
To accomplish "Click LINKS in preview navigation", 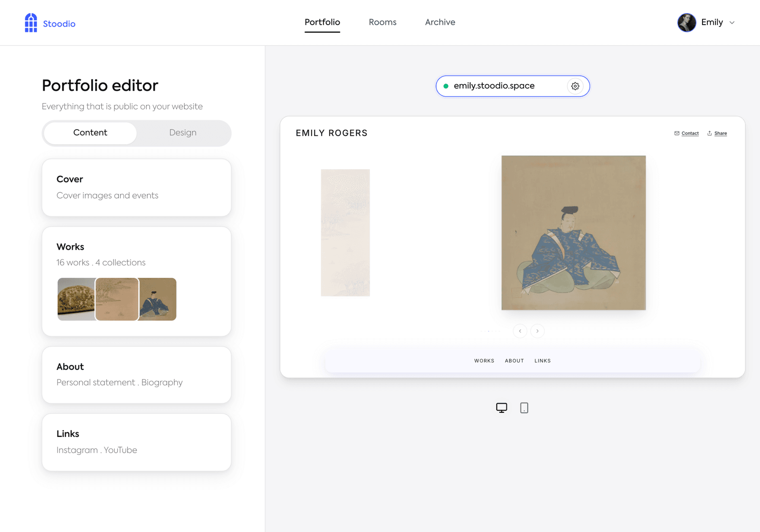I will point(542,361).
